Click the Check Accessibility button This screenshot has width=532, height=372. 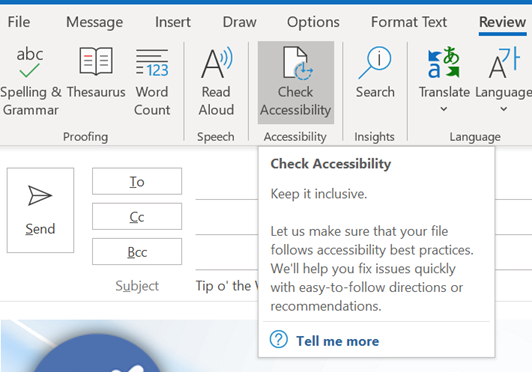pos(296,82)
